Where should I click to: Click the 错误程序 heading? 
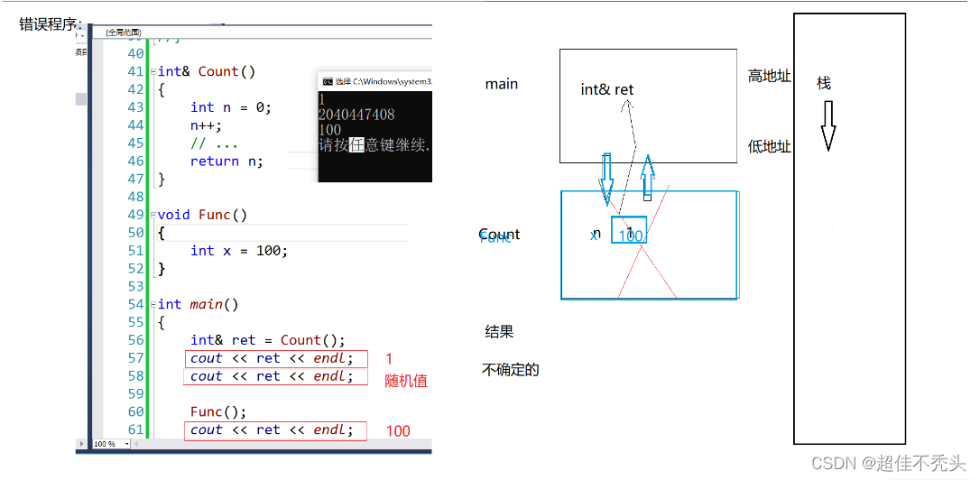pyautogui.click(x=51, y=25)
